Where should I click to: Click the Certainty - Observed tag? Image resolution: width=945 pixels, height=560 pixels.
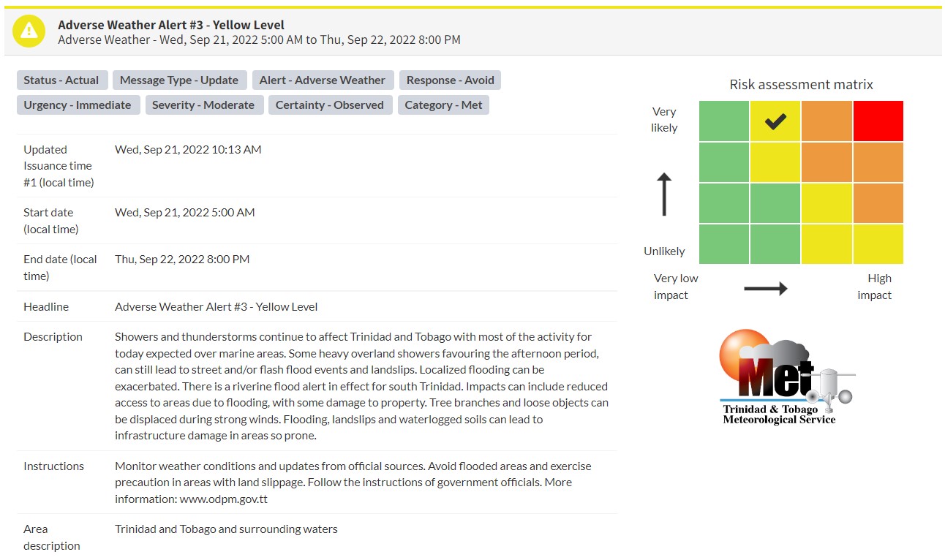[x=330, y=105]
